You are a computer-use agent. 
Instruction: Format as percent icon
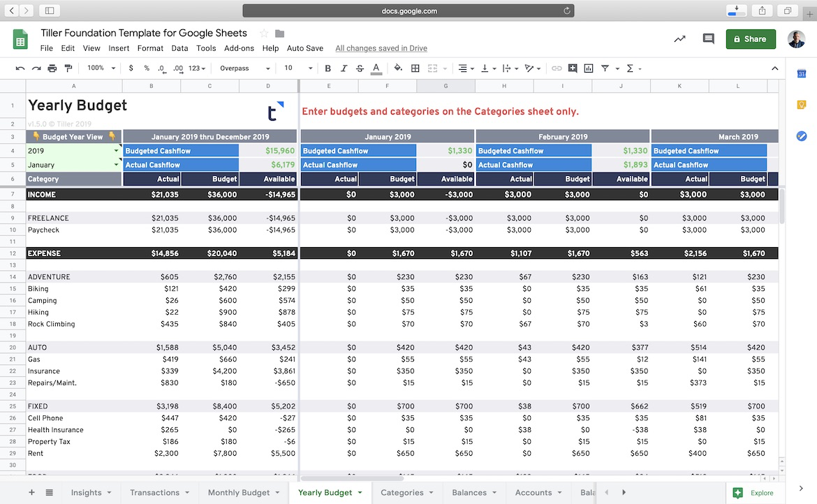[x=147, y=68]
